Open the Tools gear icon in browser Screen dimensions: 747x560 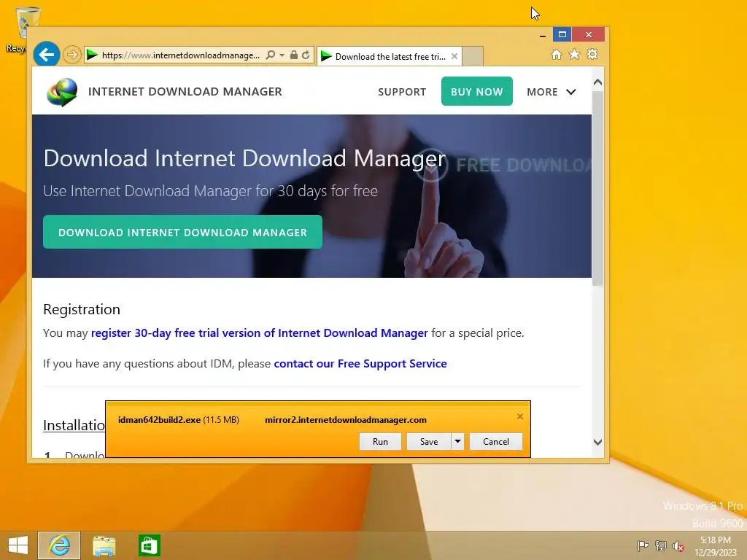(592, 54)
